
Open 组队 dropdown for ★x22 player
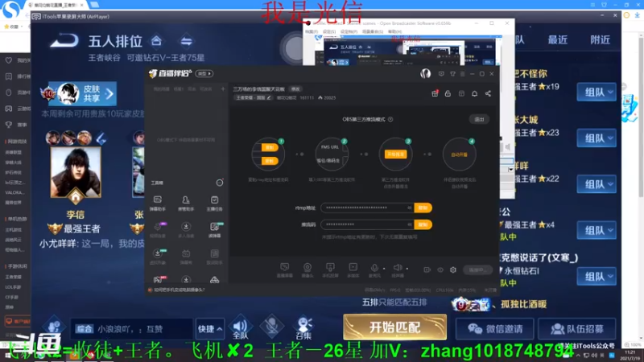[x=597, y=184]
